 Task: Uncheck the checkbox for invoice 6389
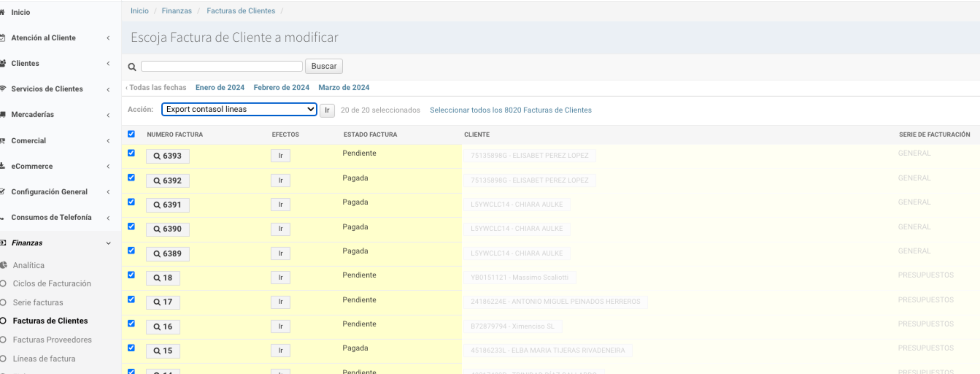point(131,251)
